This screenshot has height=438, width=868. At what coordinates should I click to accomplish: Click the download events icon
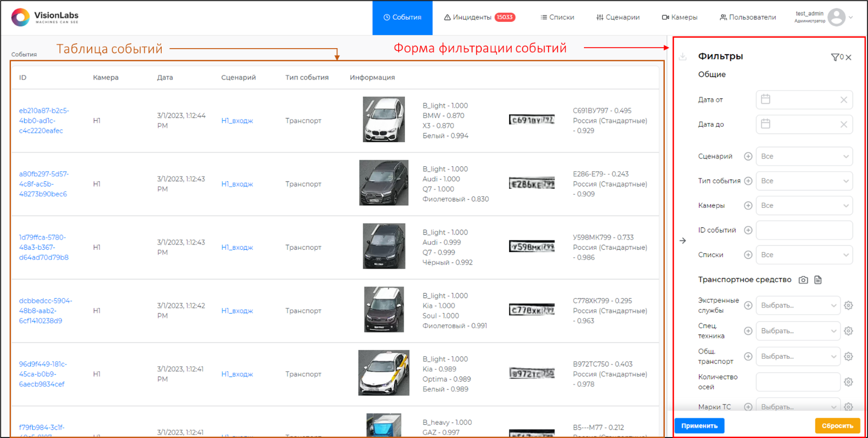pyautogui.click(x=683, y=56)
